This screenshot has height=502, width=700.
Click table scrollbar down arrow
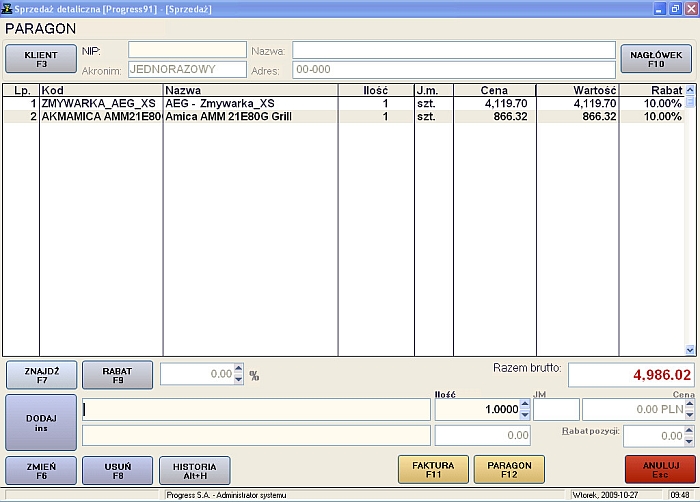[x=690, y=350]
